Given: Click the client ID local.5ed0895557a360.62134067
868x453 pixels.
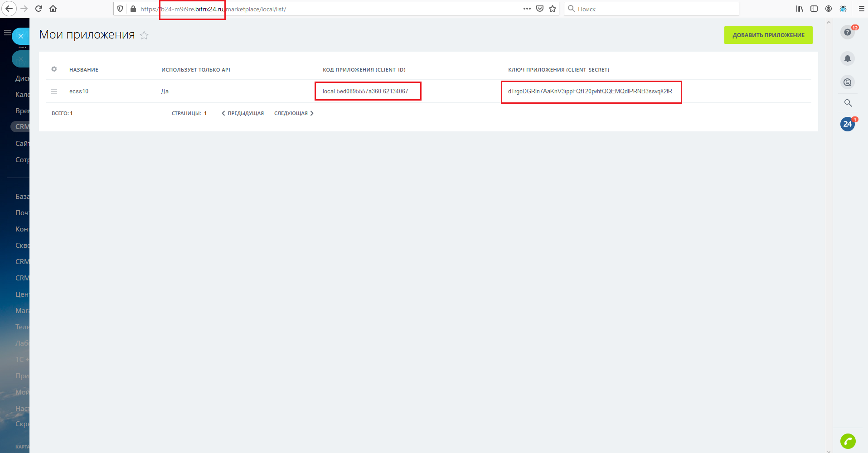Looking at the screenshot, I should [365, 91].
